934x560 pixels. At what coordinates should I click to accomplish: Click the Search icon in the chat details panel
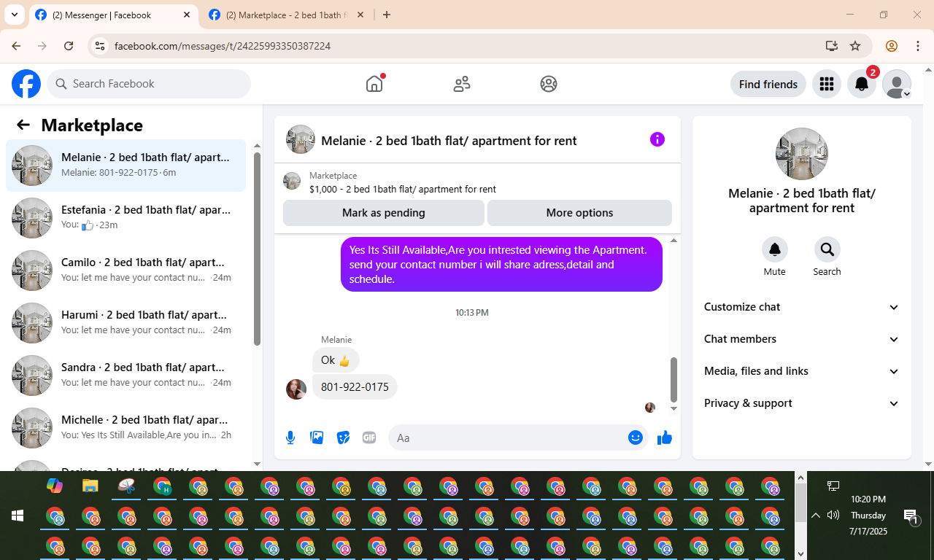(827, 249)
